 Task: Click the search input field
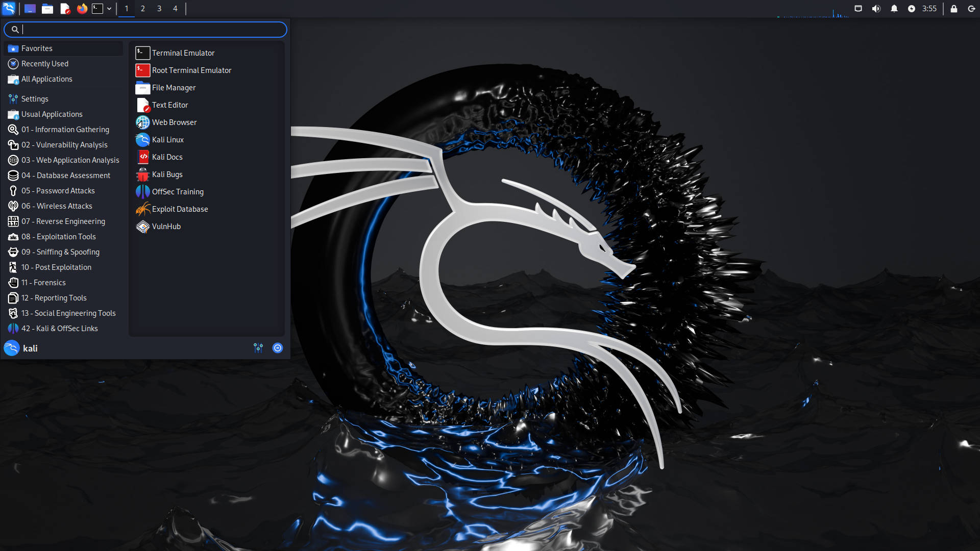(145, 29)
